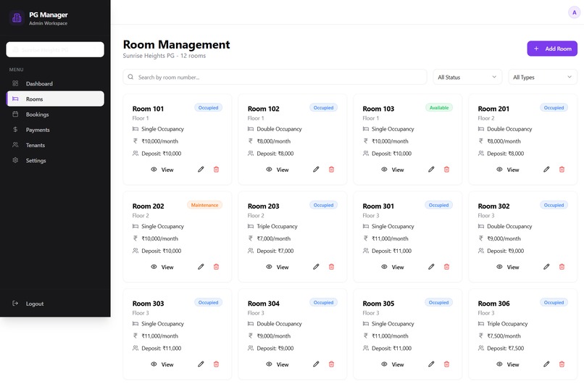Viewport: 584px width, 392px height.
Task: View details of Room 203
Action: 277,267
